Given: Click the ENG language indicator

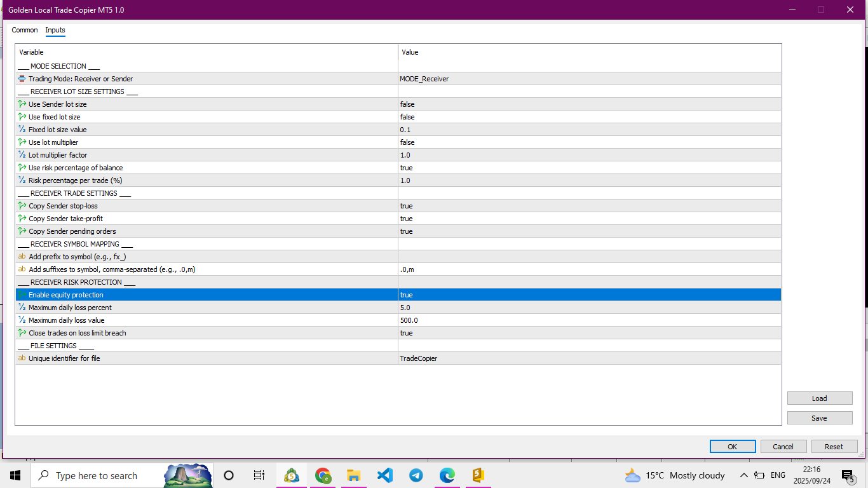Looking at the screenshot, I should pos(778,475).
